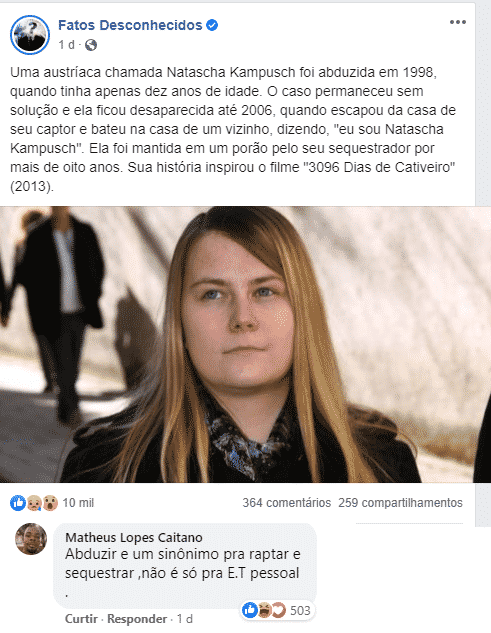Click Responder under the comment
Image resolution: width=491 pixels, height=633 pixels.
(137, 619)
